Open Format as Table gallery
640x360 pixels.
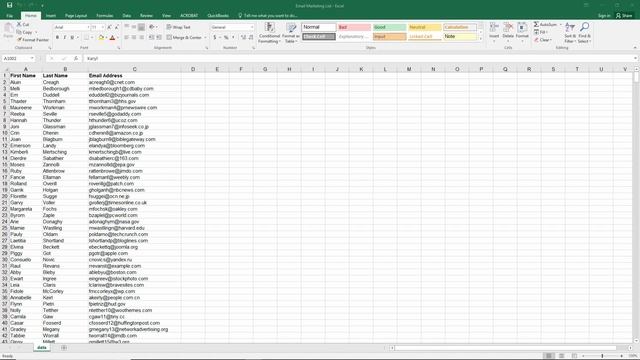(291, 33)
